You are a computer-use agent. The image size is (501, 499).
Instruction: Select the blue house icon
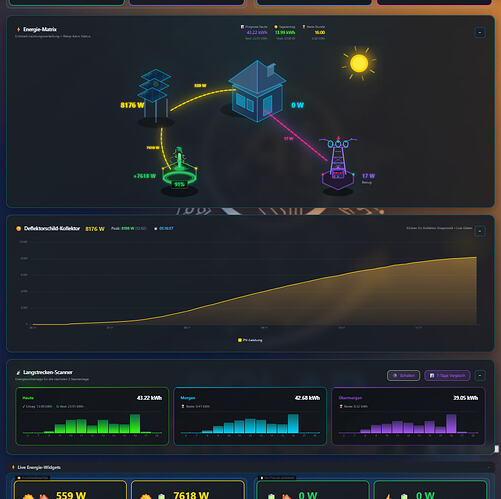257,91
